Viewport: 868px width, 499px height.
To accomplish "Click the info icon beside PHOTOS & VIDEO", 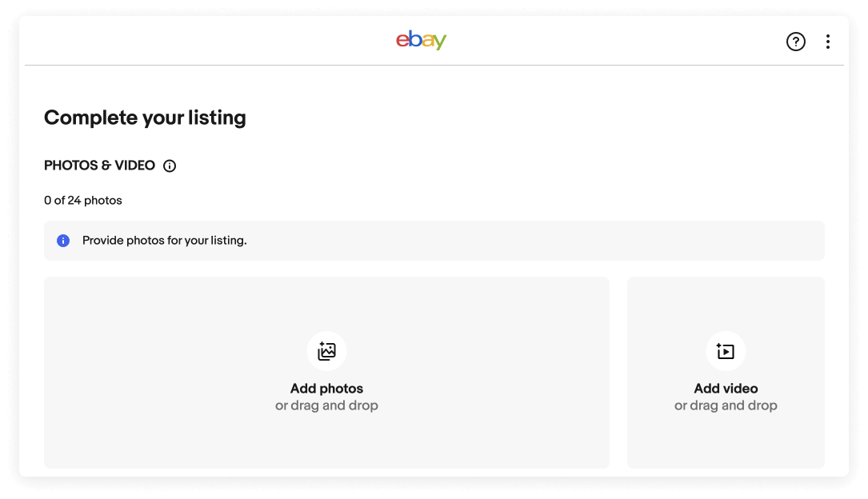I will point(169,166).
